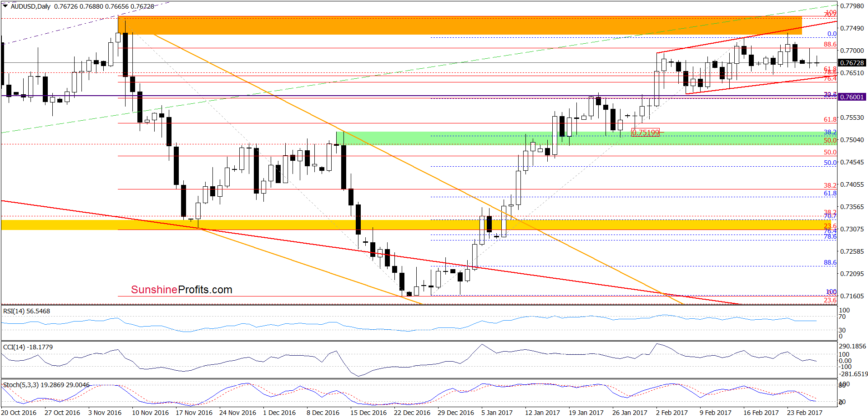The width and height of the screenshot is (868, 419).
Task: Click the boxed 0.75199 price label
Action: (646, 133)
